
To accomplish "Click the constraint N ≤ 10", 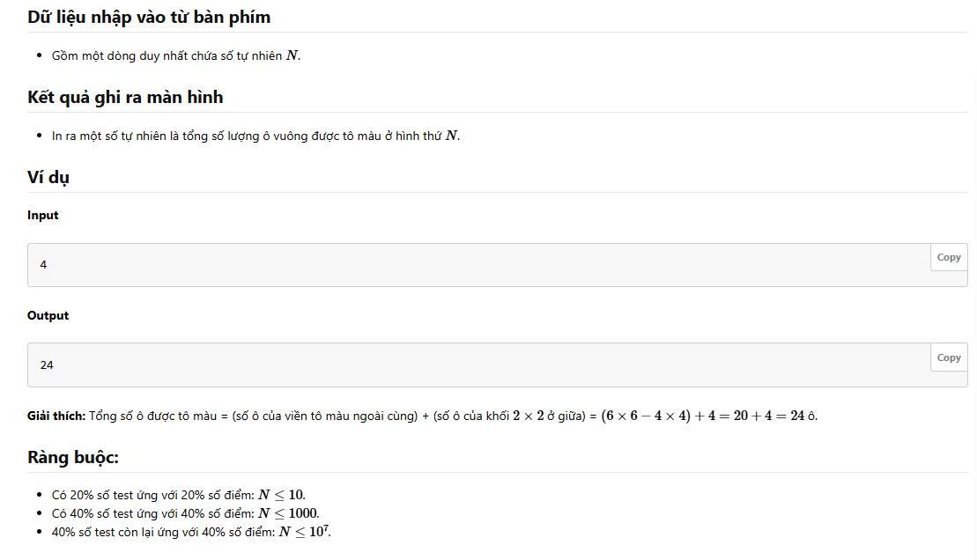I will tap(281, 495).
